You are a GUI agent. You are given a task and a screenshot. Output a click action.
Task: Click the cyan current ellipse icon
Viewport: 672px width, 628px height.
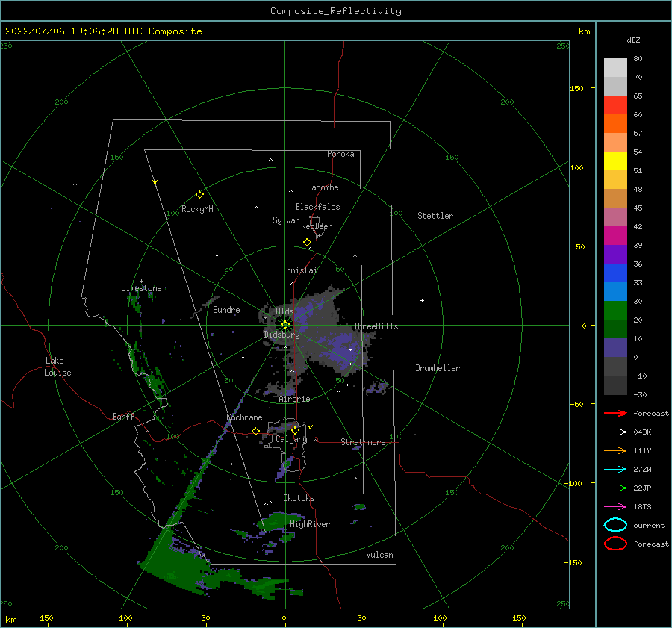click(x=615, y=525)
